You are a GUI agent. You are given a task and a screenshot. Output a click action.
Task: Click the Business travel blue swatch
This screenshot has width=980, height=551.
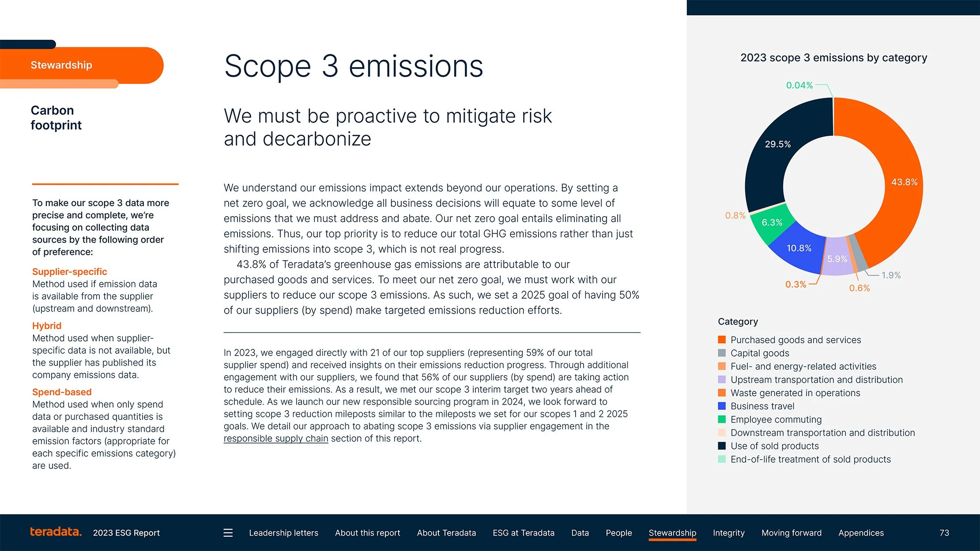722,406
